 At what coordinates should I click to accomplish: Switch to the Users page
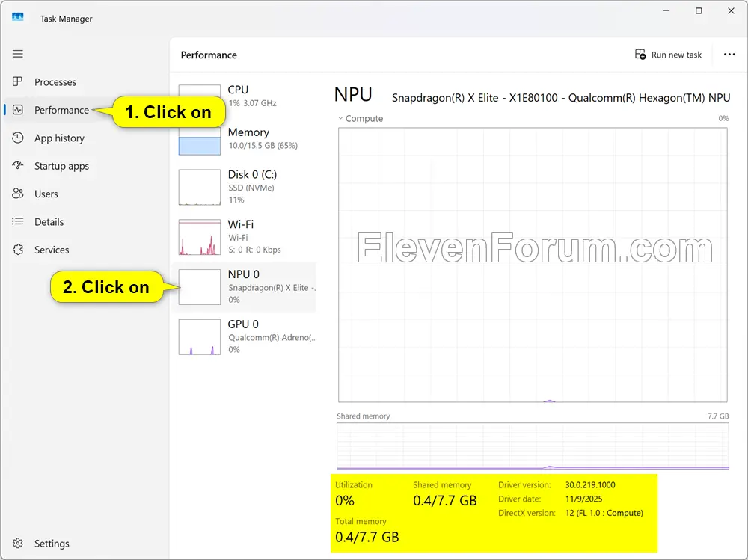[x=46, y=194]
